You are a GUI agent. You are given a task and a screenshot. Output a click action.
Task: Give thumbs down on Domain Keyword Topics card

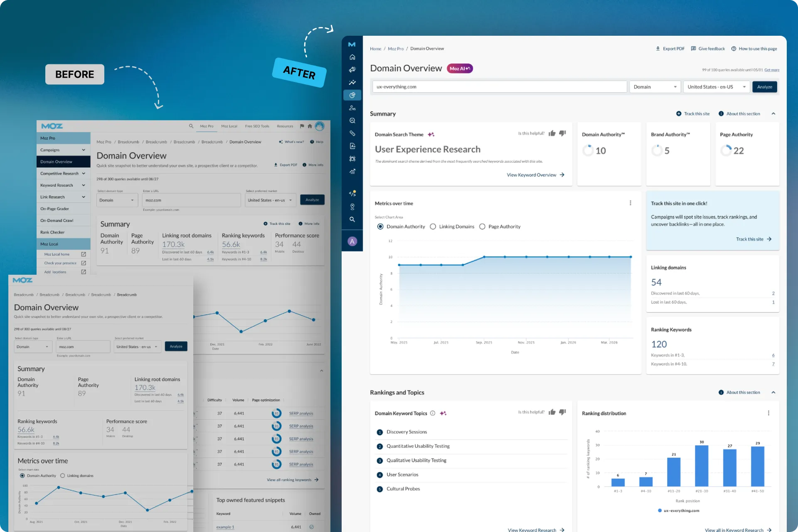562,412
